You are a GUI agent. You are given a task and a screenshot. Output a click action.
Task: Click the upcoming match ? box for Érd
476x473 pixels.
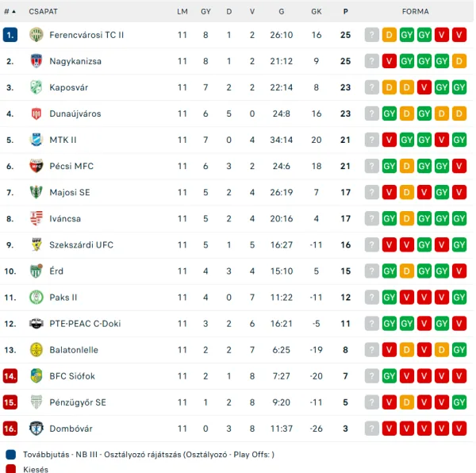[x=371, y=271]
